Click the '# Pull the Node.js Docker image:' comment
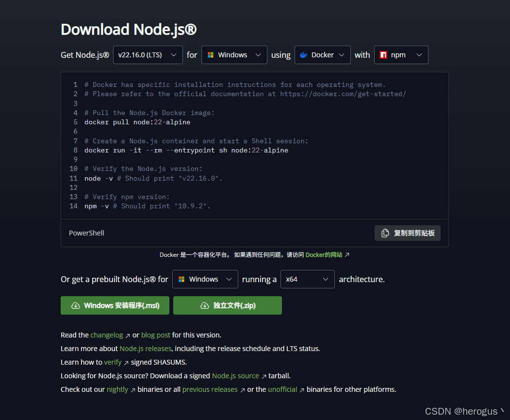 pos(149,113)
